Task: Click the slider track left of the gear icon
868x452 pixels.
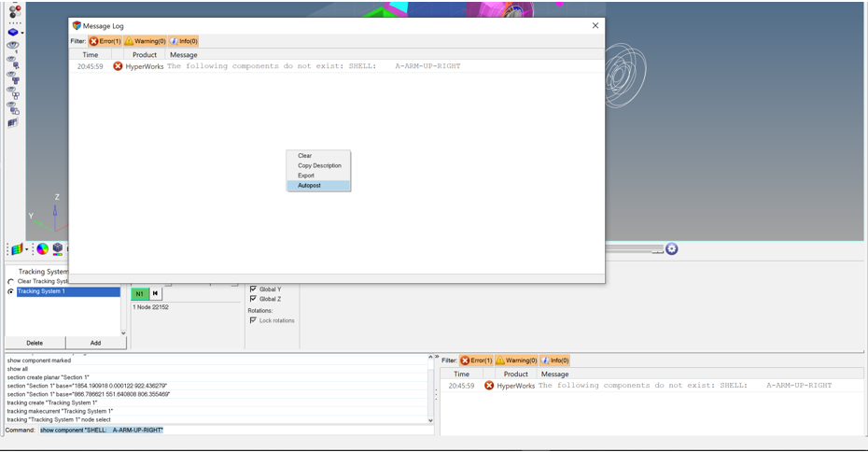Action: tap(635, 249)
